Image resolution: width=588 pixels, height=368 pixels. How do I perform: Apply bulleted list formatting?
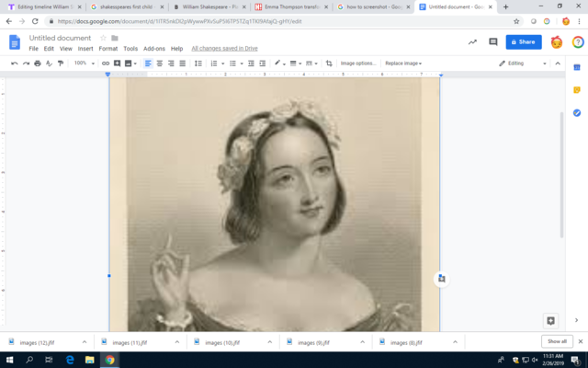point(232,63)
